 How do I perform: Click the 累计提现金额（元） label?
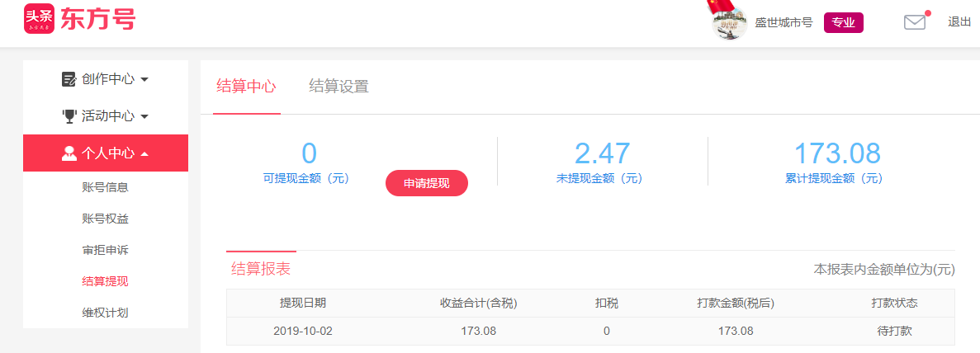(834, 179)
